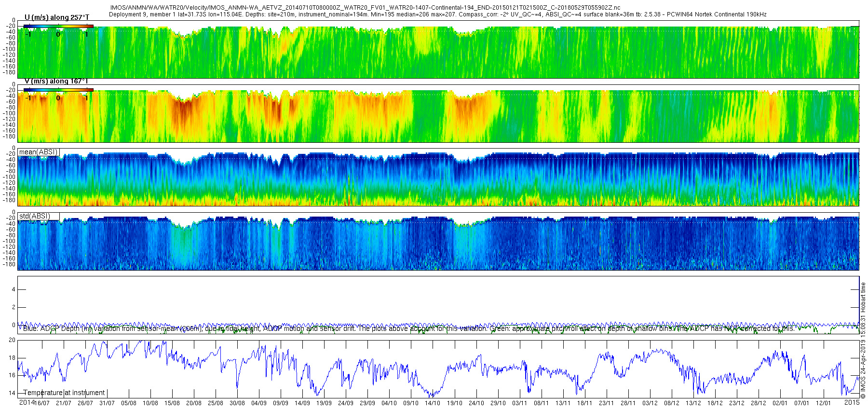Click the '-100' depth tick in the std(ABSI) panel
868x410 pixels.
[9, 241]
